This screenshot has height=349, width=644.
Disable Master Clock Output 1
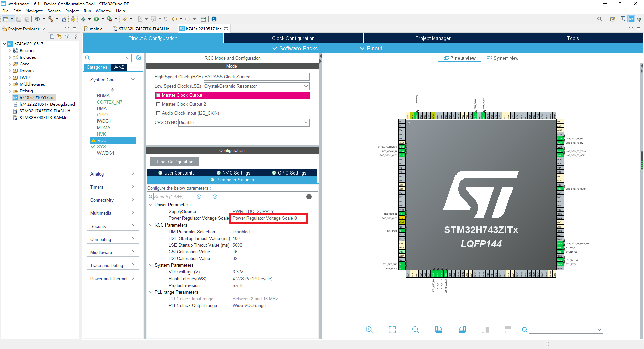(x=158, y=95)
